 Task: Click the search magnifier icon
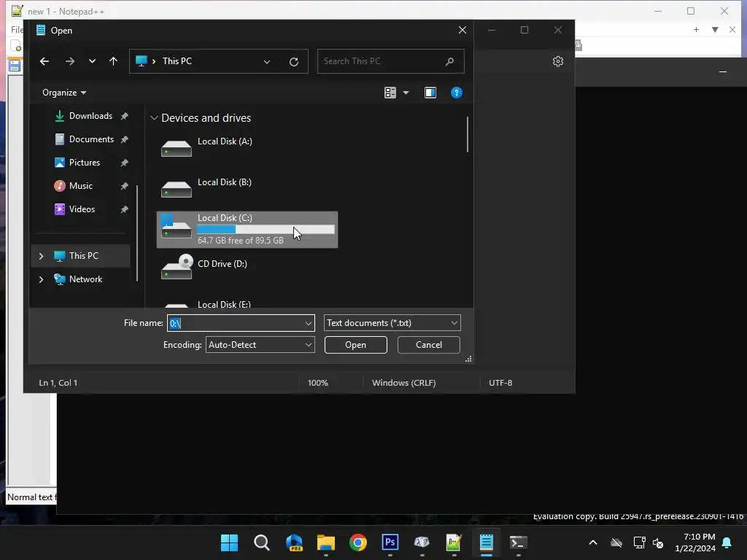[x=449, y=61]
